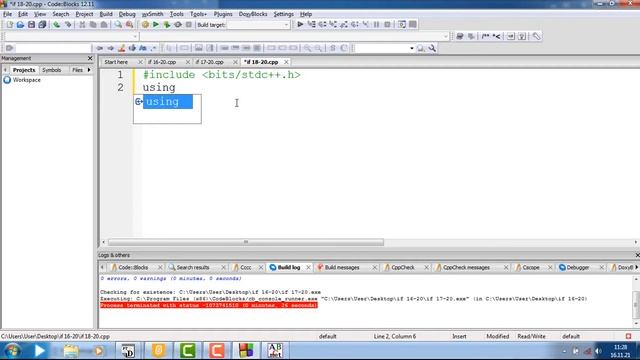Click the search text input field in toolbar
The height and width of the screenshot is (360, 640).
53,48
